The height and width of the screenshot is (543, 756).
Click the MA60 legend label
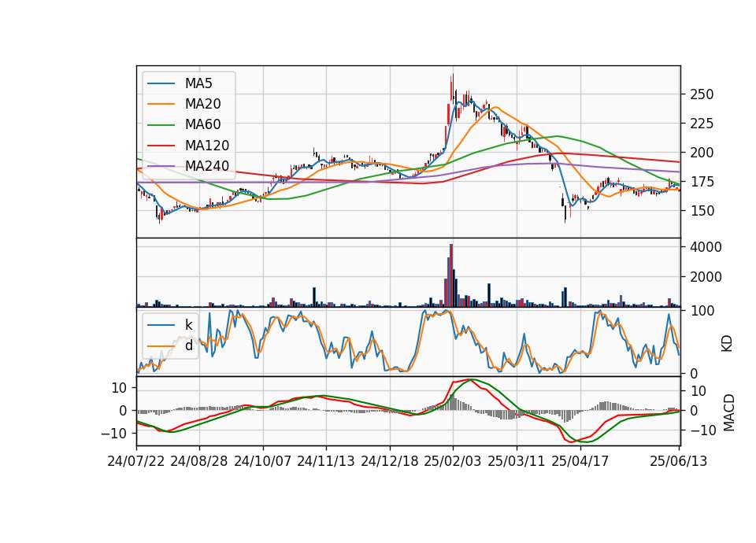[202, 125]
